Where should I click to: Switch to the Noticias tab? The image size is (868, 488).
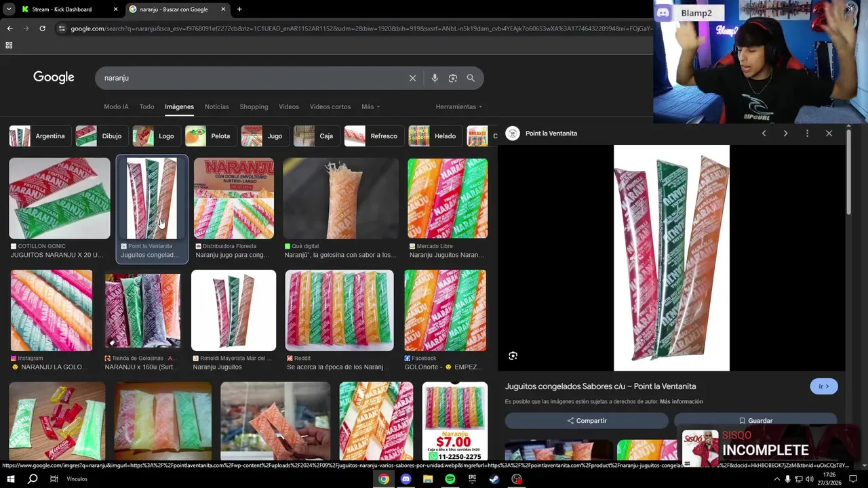(217, 106)
